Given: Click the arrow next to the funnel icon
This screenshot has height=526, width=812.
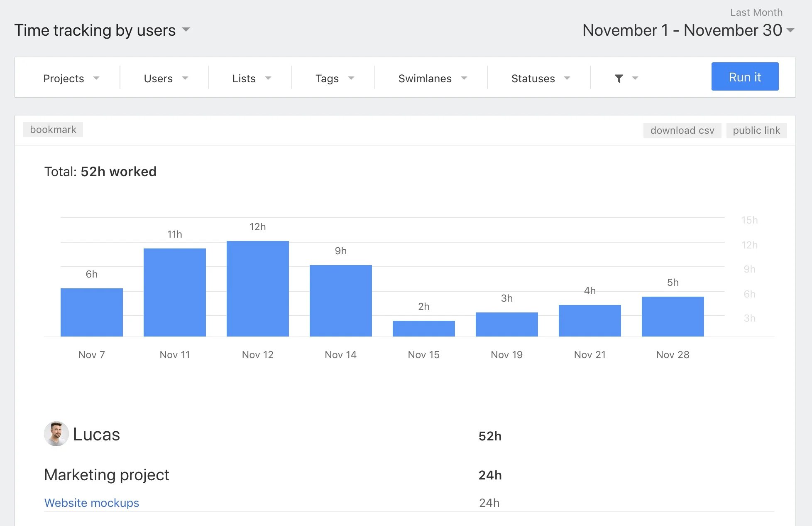Looking at the screenshot, I should (x=635, y=79).
